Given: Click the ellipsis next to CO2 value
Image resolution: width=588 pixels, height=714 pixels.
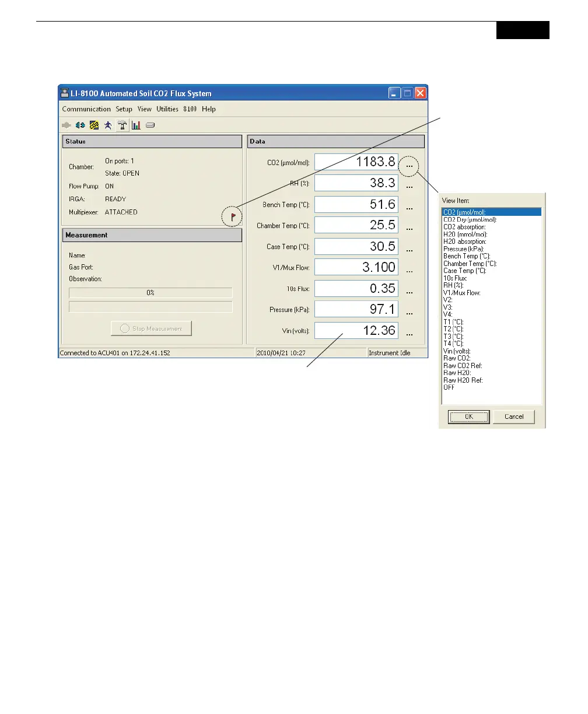Looking at the screenshot, I should 409,166.
